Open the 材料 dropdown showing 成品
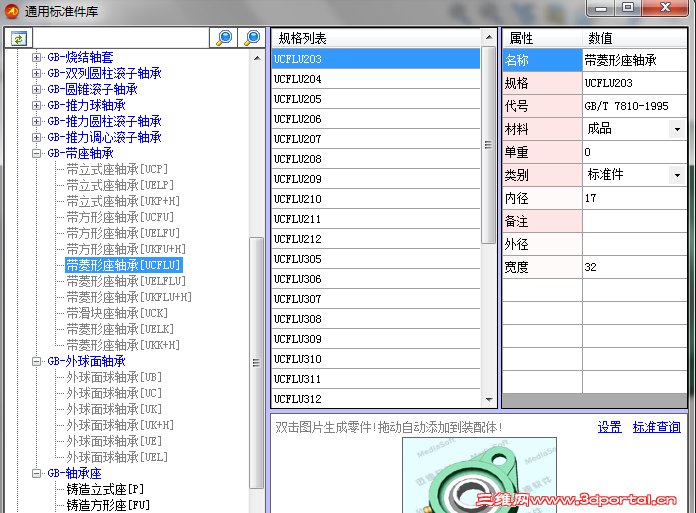 point(677,129)
